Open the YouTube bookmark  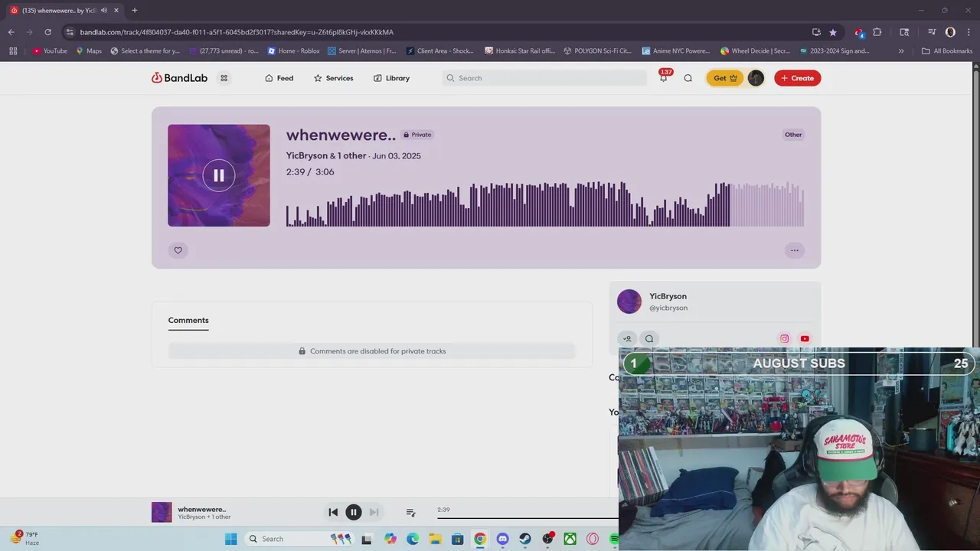pos(50,51)
